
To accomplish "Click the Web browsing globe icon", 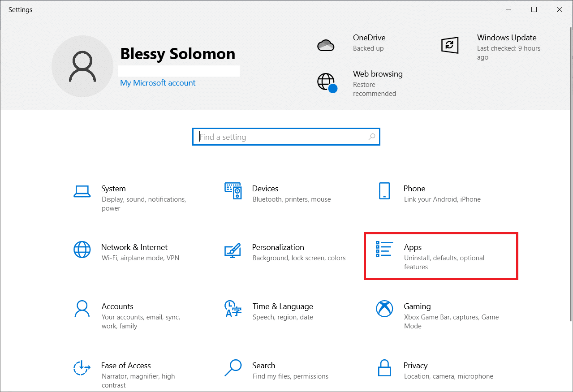I will 327,82.
